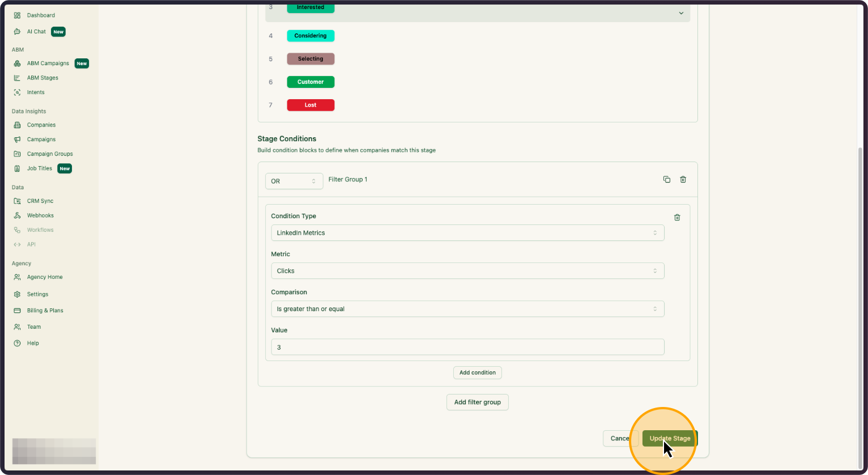Open the API section
Viewport: 868px width, 475px height.
18,244
